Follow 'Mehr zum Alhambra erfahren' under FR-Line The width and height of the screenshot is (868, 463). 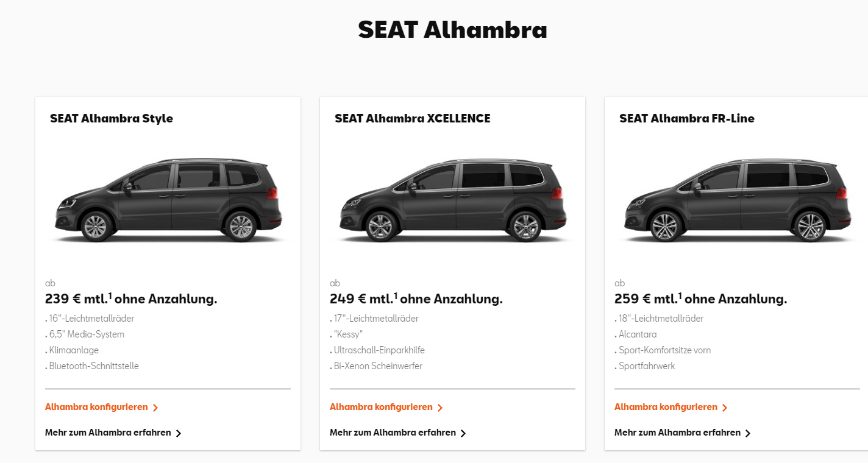[677, 433]
